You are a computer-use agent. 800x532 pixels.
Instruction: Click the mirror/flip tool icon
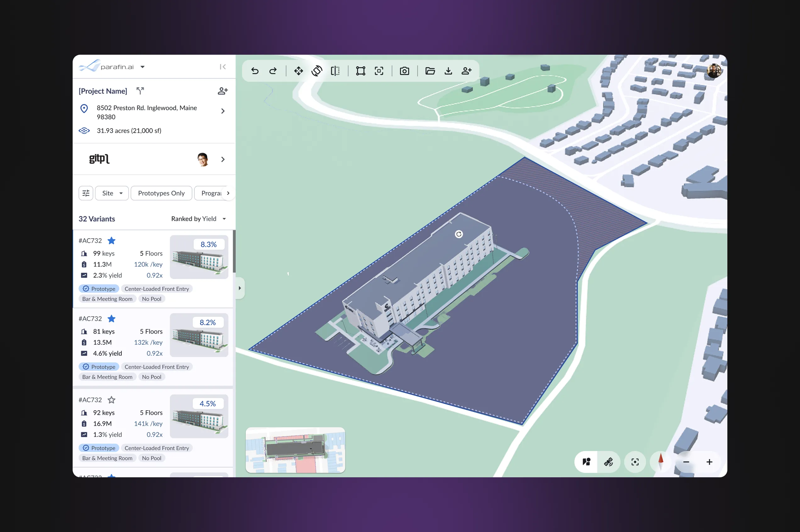click(x=335, y=71)
